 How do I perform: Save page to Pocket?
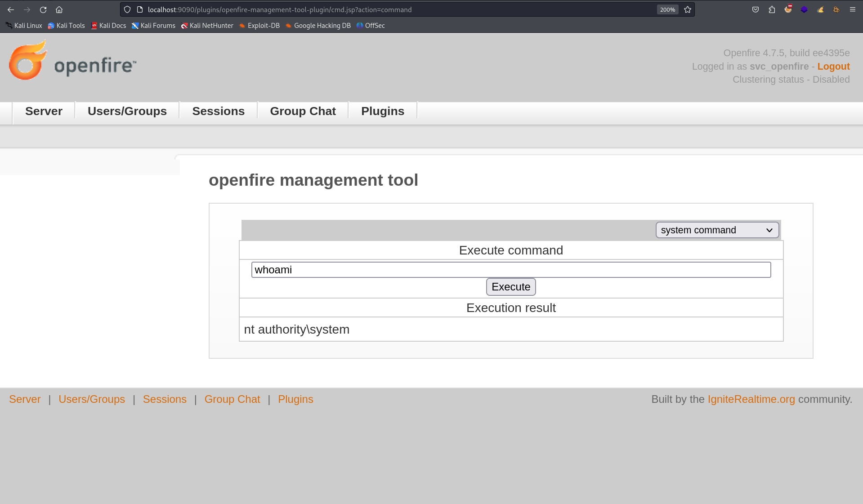tap(756, 9)
